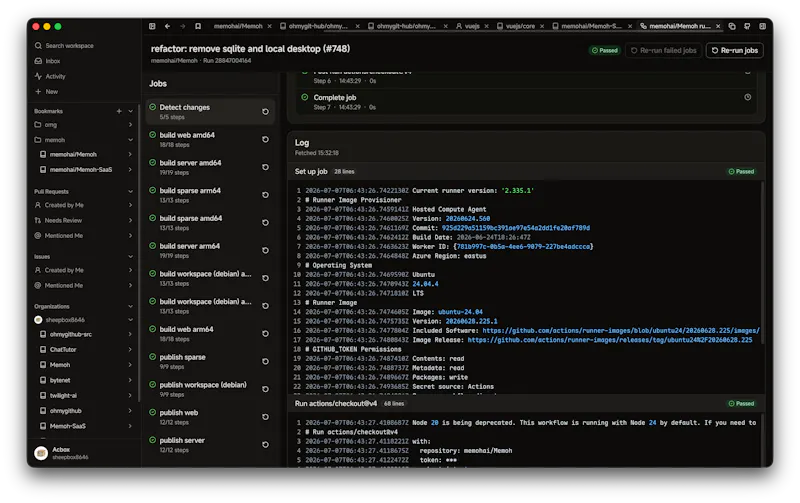Image resolution: width=800 pixels, height=503 pixels.
Task: Open the Image Release link
Action: click(x=610, y=340)
